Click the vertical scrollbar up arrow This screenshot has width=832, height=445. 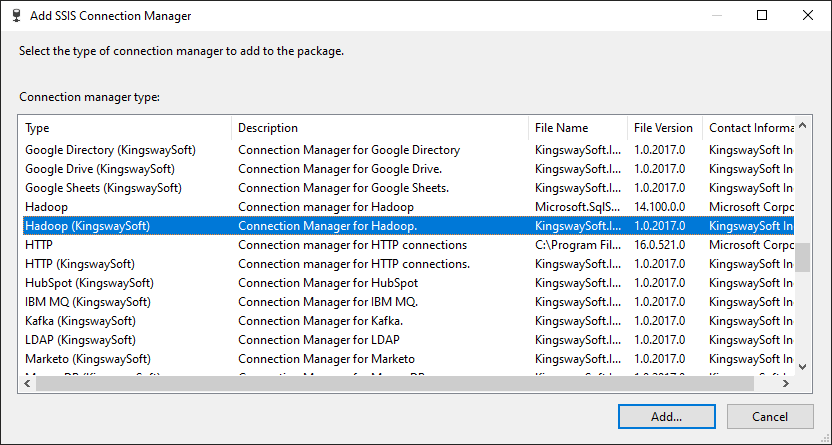tap(802, 126)
